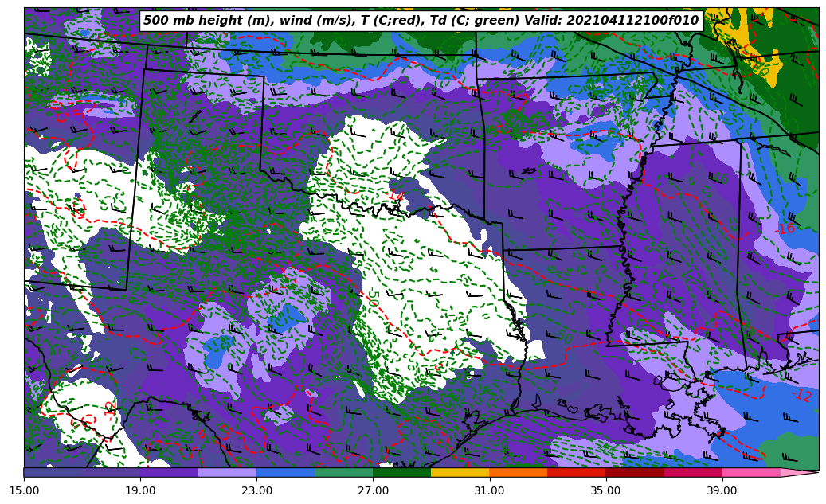Click the 39.00 colorbar tick label
826x504 pixels.
coord(722,491)
